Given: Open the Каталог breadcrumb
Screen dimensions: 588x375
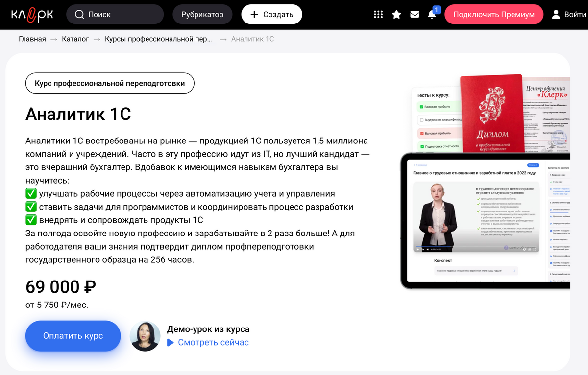Looking at the screenshot, I should [x=75, y=39].
